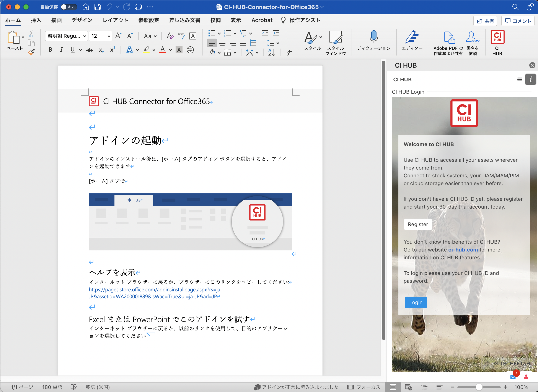Screen dimensions: 538x392
Task: Toggle superscript formatting
Action: tap(112, 50)
